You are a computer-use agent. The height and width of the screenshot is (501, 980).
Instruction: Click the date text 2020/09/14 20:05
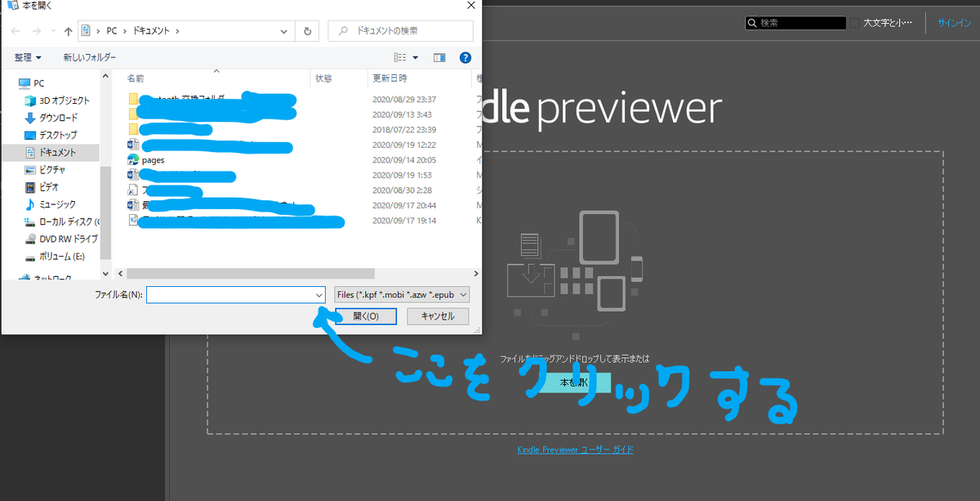tap(404, 160)
